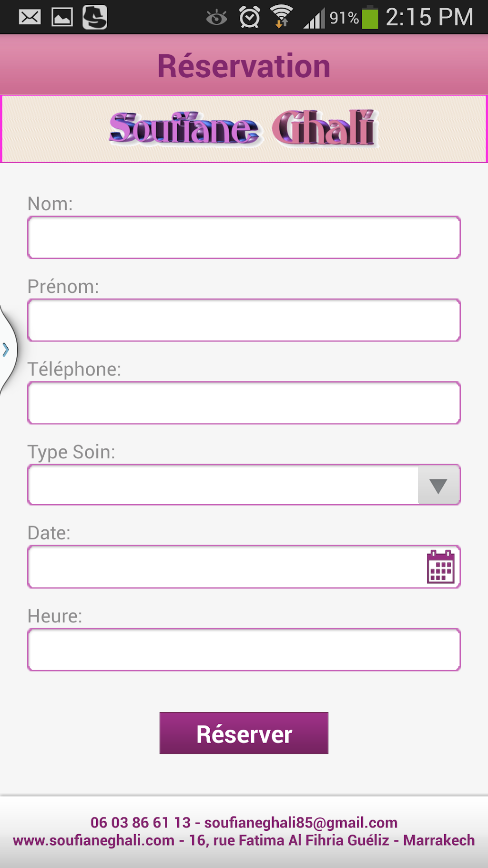Tap the smart stay eye icon

pos(216,18)
